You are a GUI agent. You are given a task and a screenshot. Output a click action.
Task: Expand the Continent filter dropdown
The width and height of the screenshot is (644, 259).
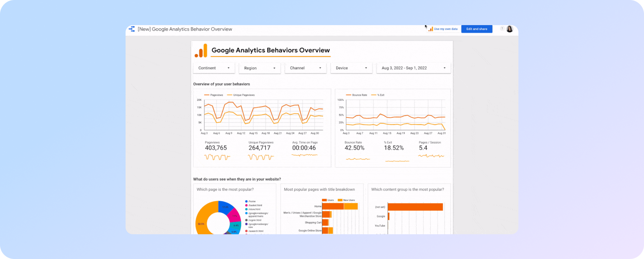click(214, 68)
